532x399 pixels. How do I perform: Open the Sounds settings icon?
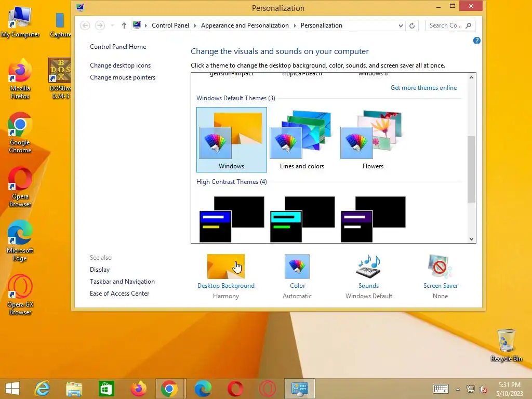point(368,267)
